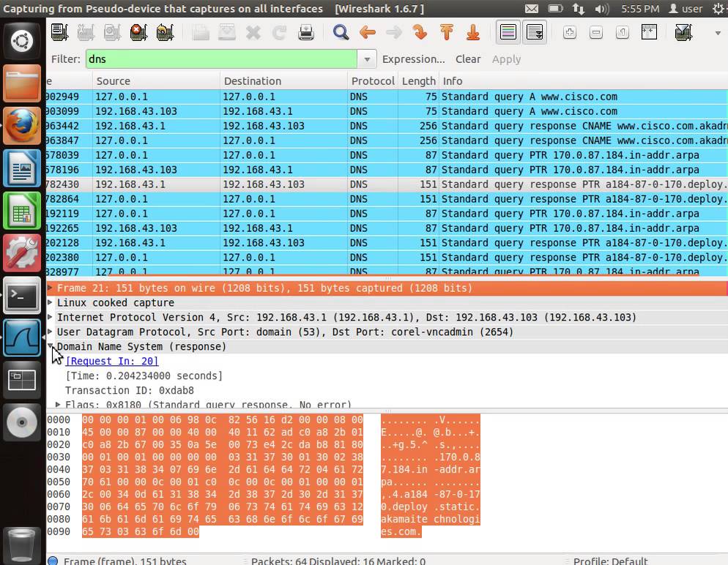Screen dimensions: 728x565
Task: Reset text to normal size
Action: coord(623,32)
